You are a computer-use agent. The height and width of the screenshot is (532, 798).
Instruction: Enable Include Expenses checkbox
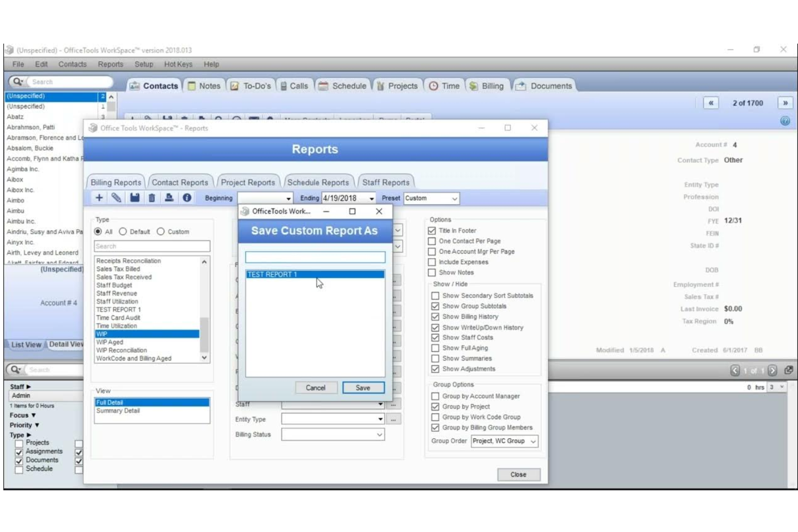pyautogui.click(x=432, y=262)
